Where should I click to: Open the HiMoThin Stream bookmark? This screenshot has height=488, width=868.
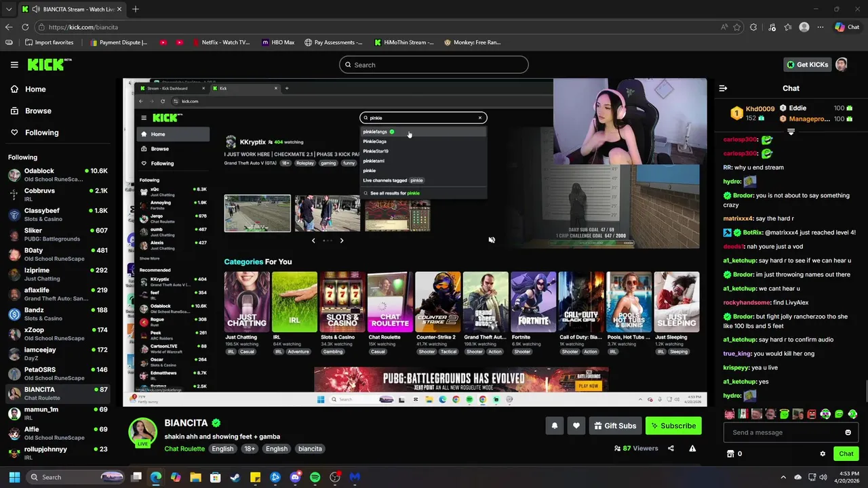(404, 42)
